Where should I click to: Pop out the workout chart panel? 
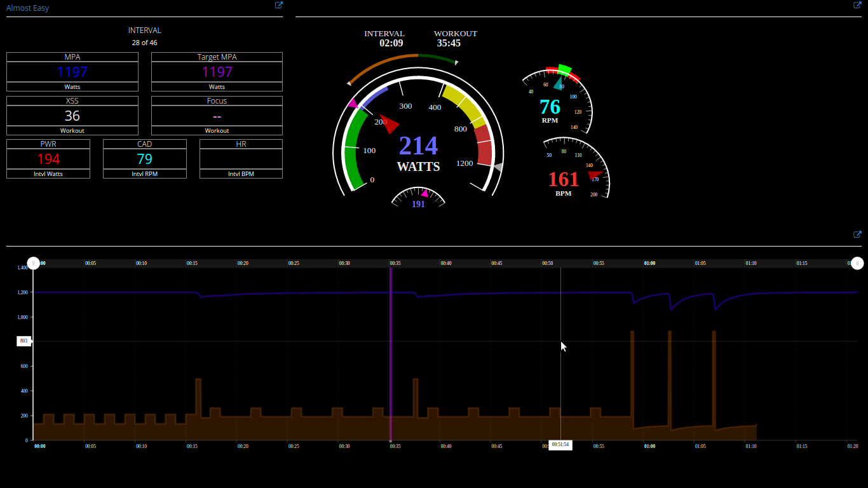(857, 234)
